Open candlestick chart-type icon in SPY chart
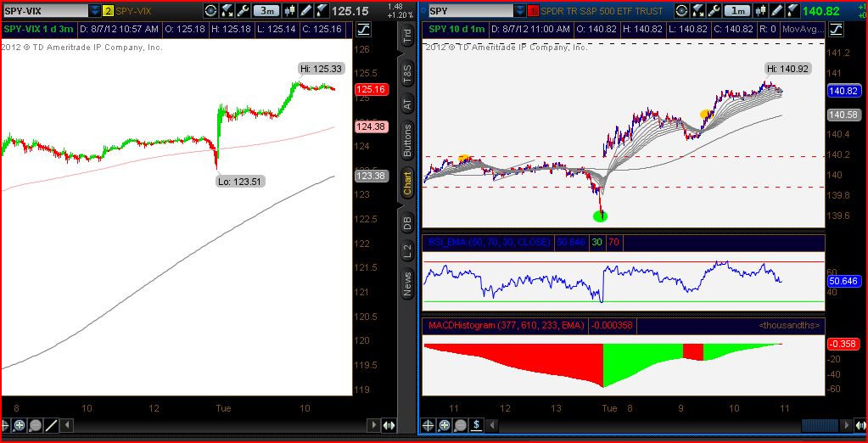868x443 pixels. coord(760,10)
